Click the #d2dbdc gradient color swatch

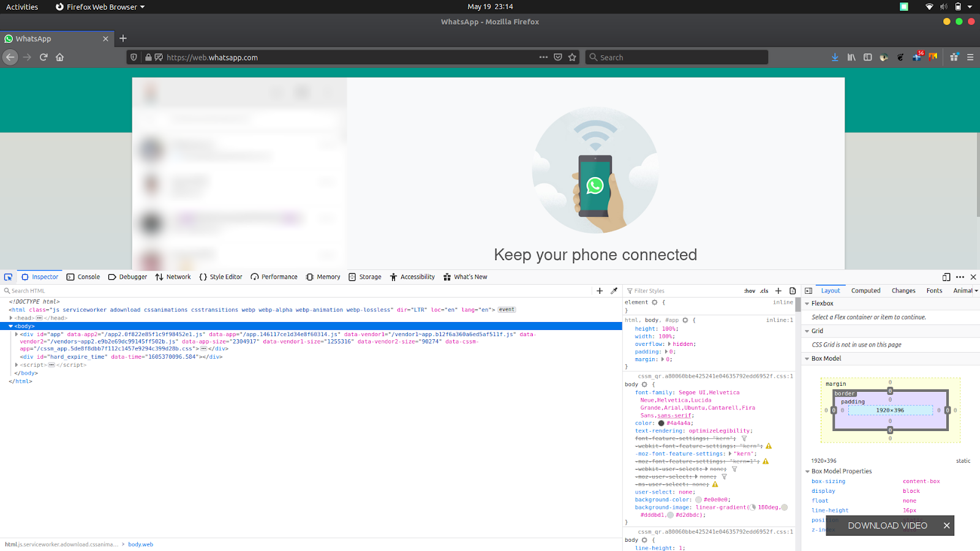[670, 515]
